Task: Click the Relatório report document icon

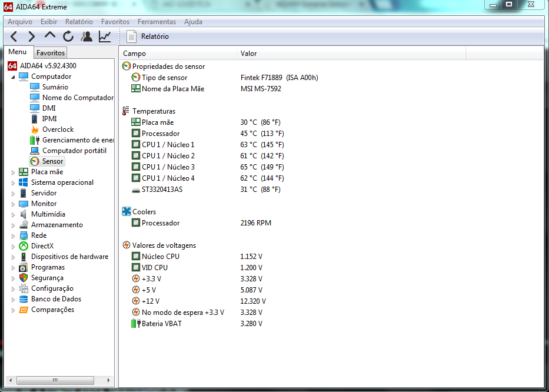Action: pos(131,36)
